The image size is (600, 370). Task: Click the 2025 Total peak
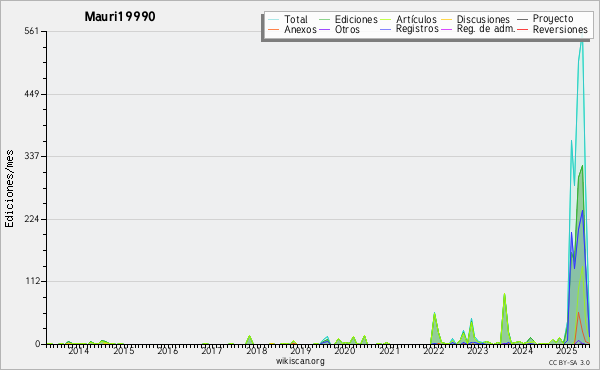coord(582,40)
